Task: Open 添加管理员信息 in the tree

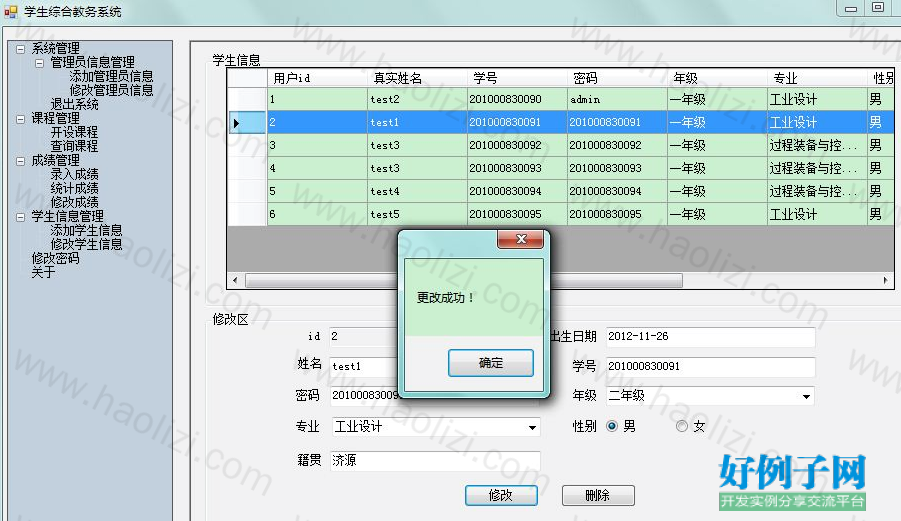Action: [111, 76]
